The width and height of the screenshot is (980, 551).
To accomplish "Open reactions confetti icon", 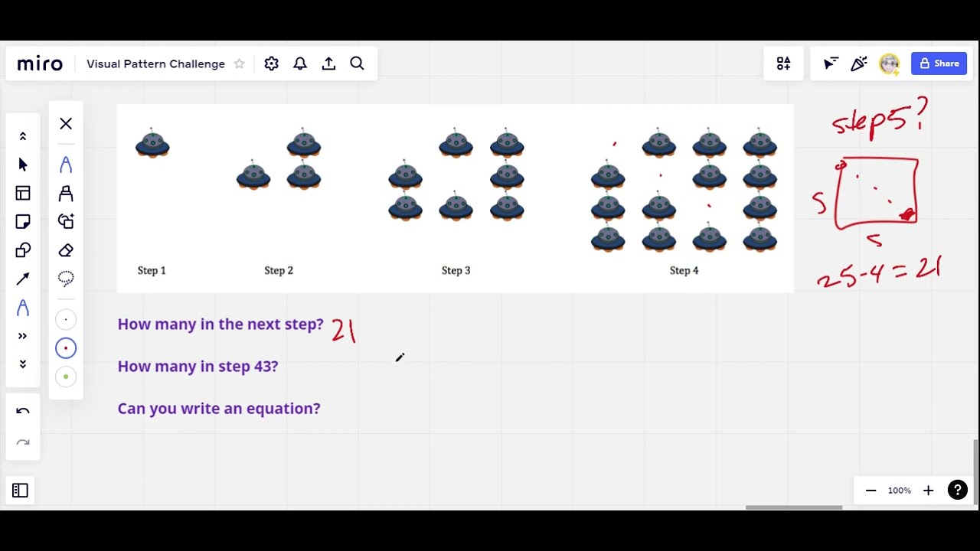I will (x=859, y=64).
